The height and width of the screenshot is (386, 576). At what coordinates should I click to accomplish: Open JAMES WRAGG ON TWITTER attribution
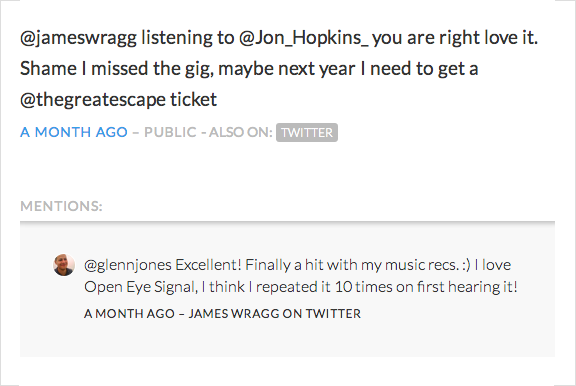pos(275,314)
